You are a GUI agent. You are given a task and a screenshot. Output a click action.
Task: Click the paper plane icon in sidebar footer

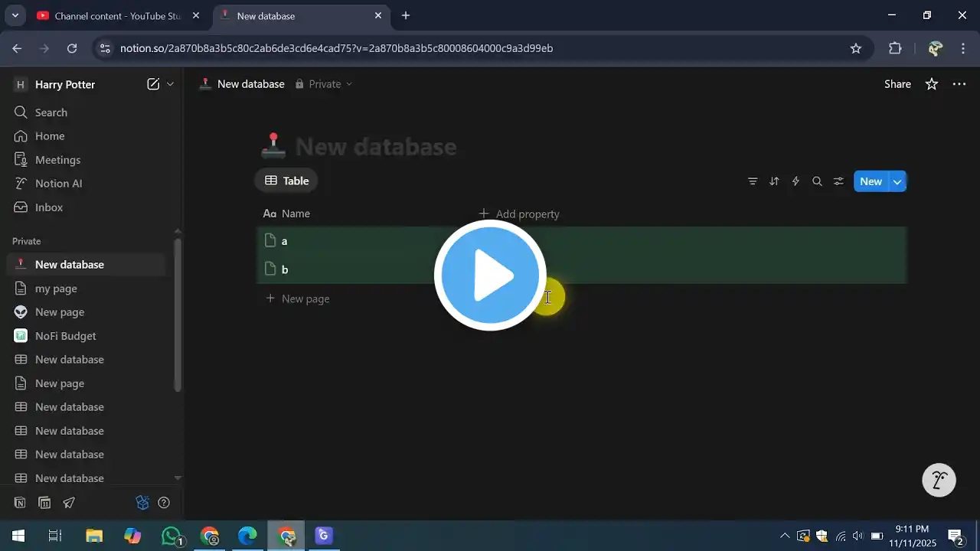point(69,503)
